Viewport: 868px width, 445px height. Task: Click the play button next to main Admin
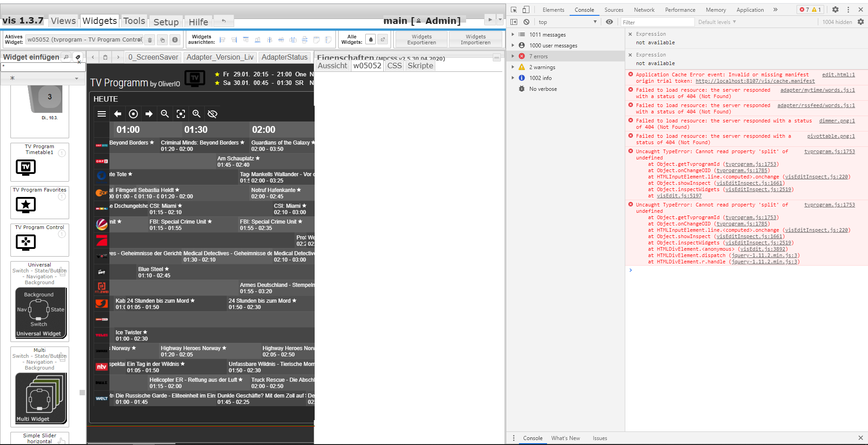coord(490,19)
